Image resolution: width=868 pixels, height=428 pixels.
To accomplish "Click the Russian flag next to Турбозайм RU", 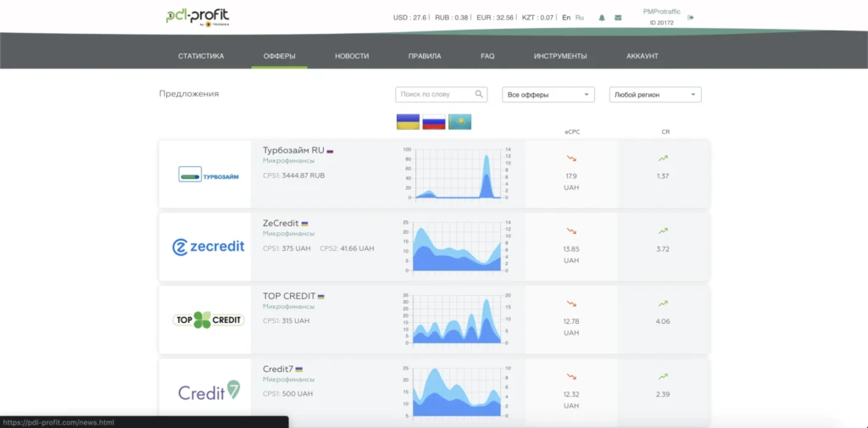I will [x=330, y=151].
